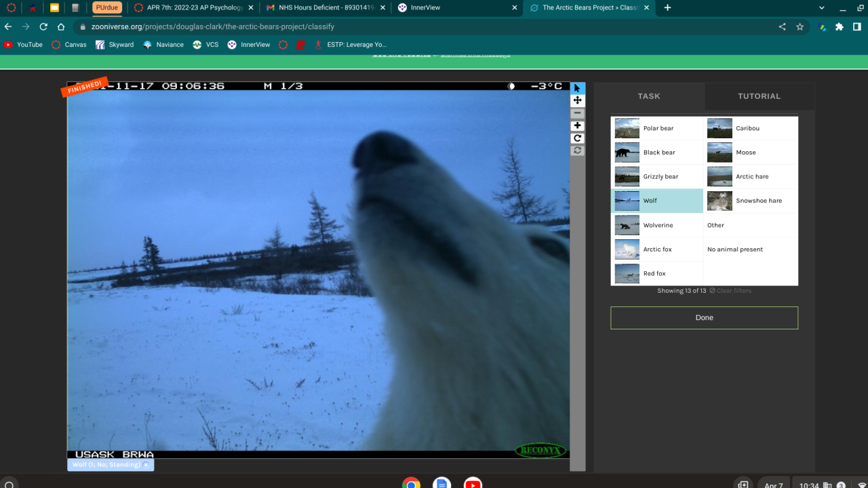Open the Apr 7 calendar date
The width and height of the screenshot is (868, 488).
(x=773, y=485)
